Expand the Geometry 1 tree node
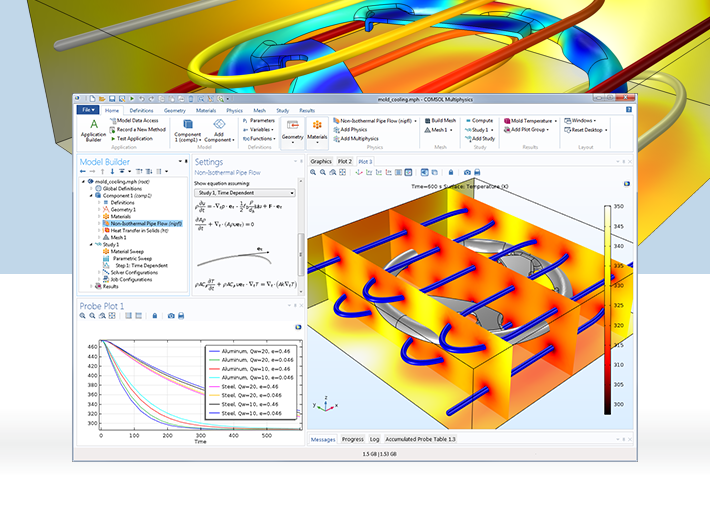Image resolution: width=710 pixels, height=523 pixels. click(x=99, y=210)
